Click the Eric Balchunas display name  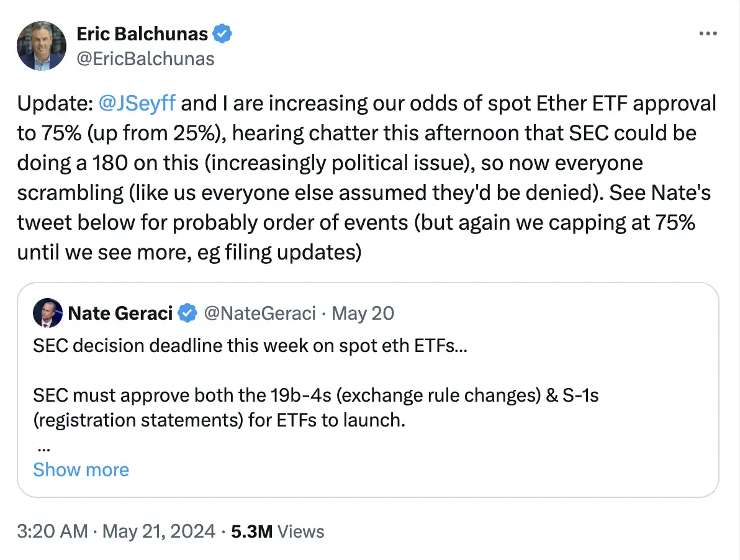[142, 34]
